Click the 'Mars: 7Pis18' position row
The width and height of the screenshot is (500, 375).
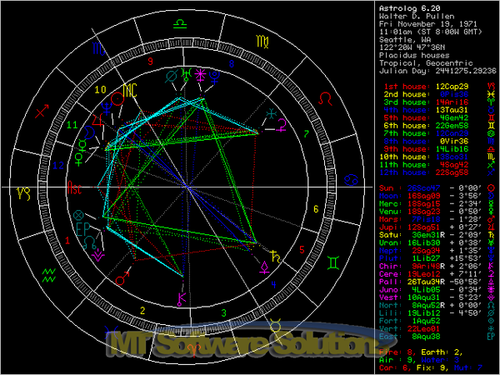click(x=437, y=219)
